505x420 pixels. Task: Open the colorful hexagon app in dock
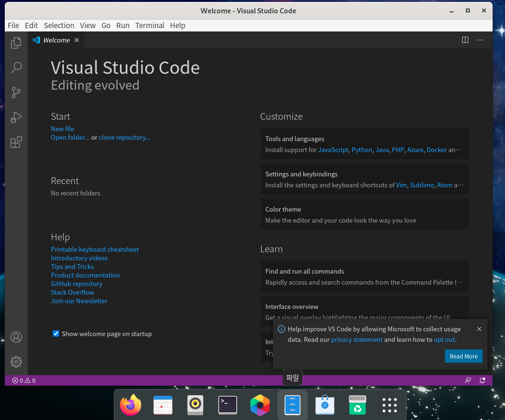click(x=260, y=405)
